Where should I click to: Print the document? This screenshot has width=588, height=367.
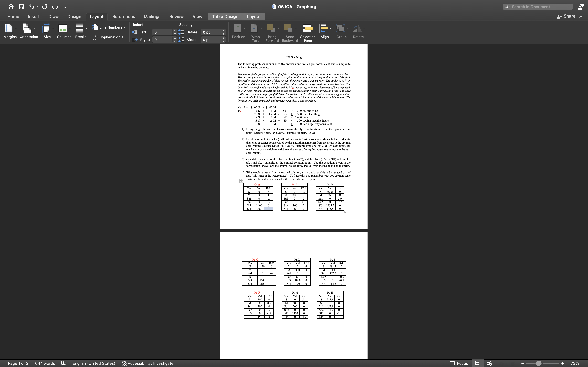tap(55, 7)
